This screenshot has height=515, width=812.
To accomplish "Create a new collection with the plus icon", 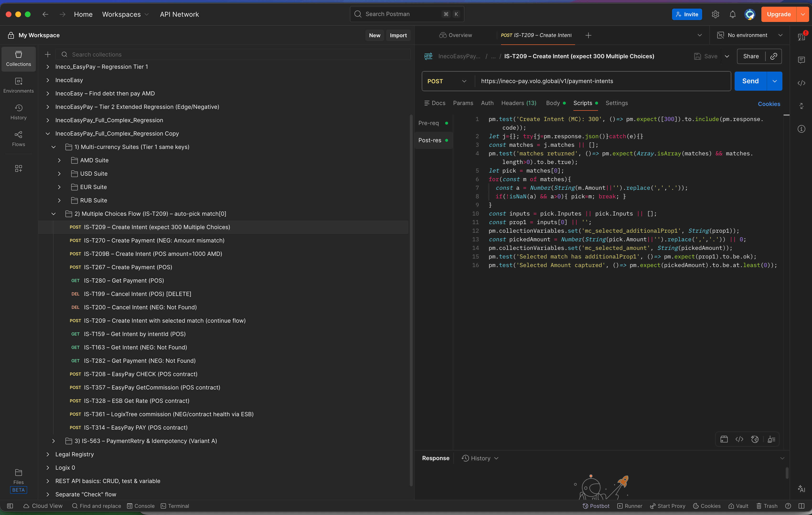I will (x=48, y=54).
